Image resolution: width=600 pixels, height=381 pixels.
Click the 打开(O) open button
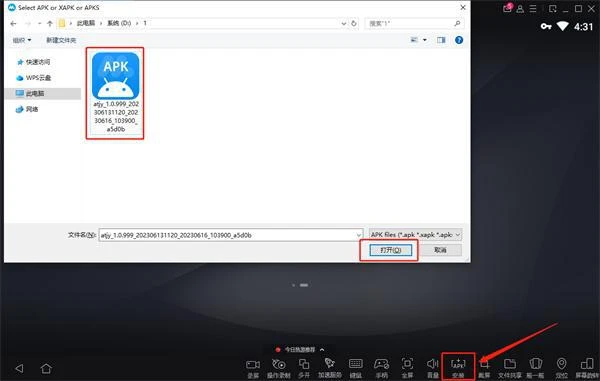point(390,250)
